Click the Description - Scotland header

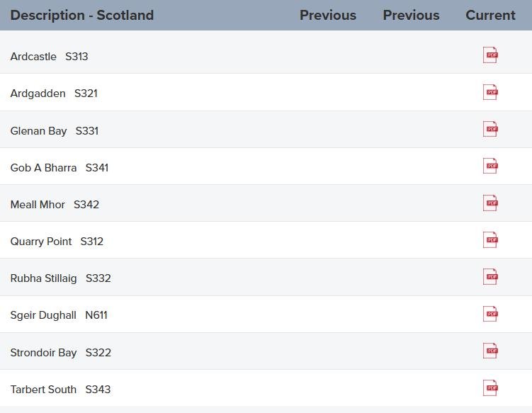[x=82, y=15]
